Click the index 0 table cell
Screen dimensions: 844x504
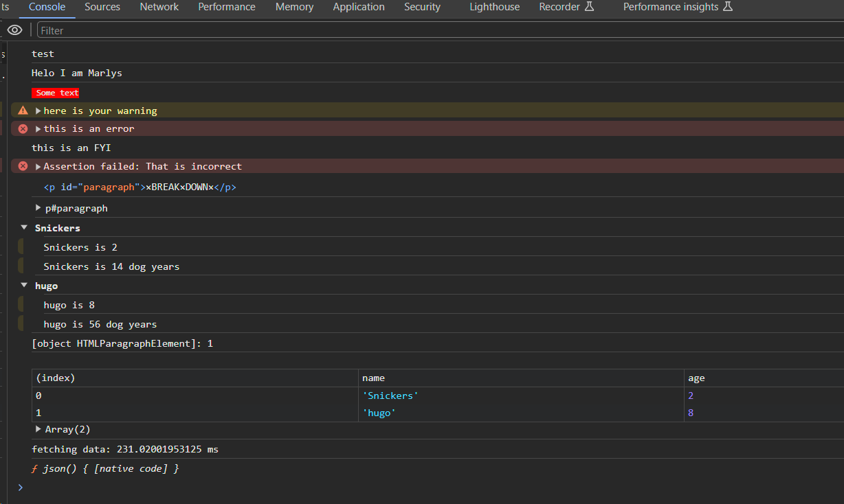[195, 396]
